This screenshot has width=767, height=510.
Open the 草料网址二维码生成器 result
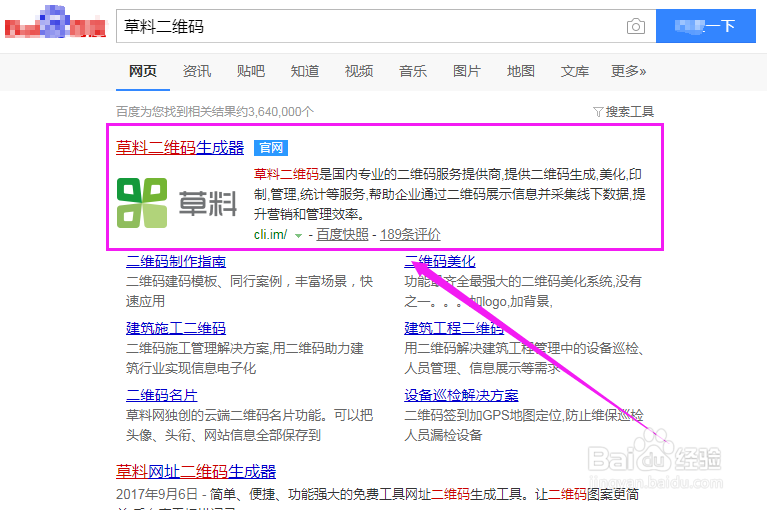[x=196, y=471]
